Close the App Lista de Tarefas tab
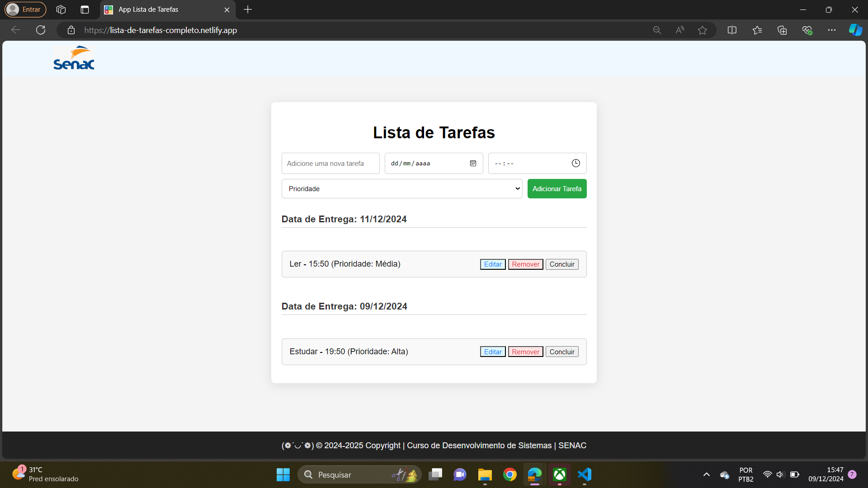Image resolution: width=868 pixels, height=488 pixels. pos(227,9)
